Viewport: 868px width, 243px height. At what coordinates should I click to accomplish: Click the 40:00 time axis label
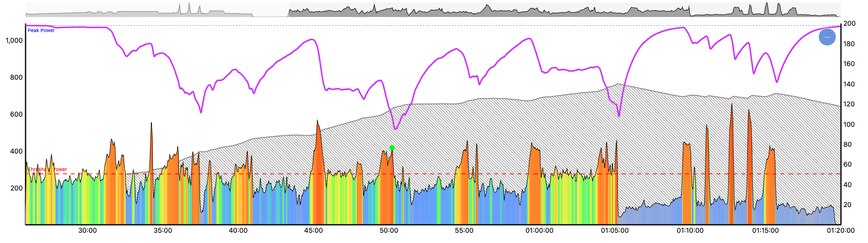click(238, 231)
